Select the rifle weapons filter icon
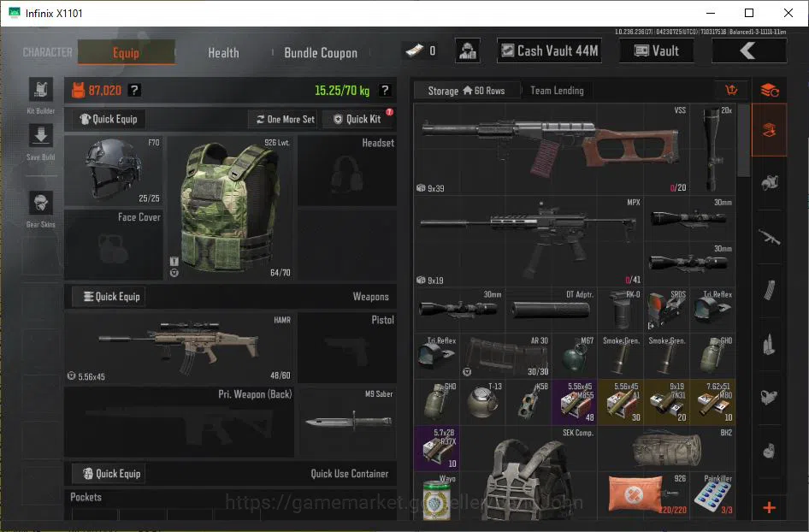 [x=770, y=237]
